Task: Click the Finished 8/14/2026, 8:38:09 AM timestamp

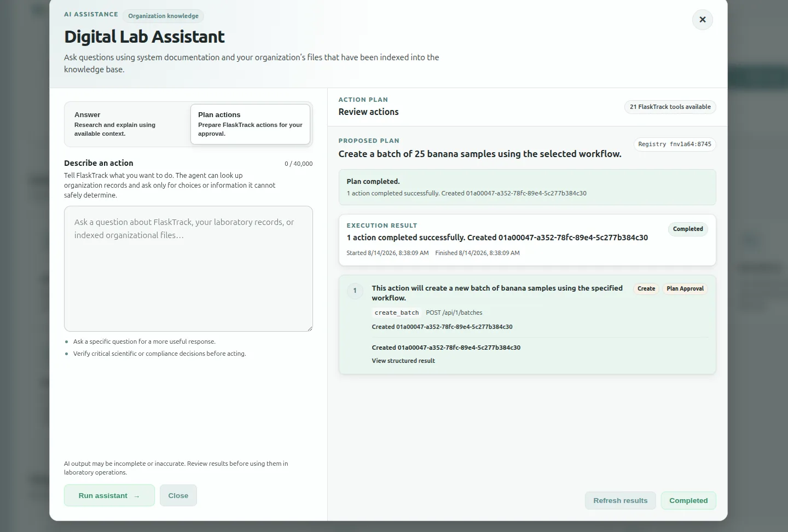Action: [x=477, y=253]
